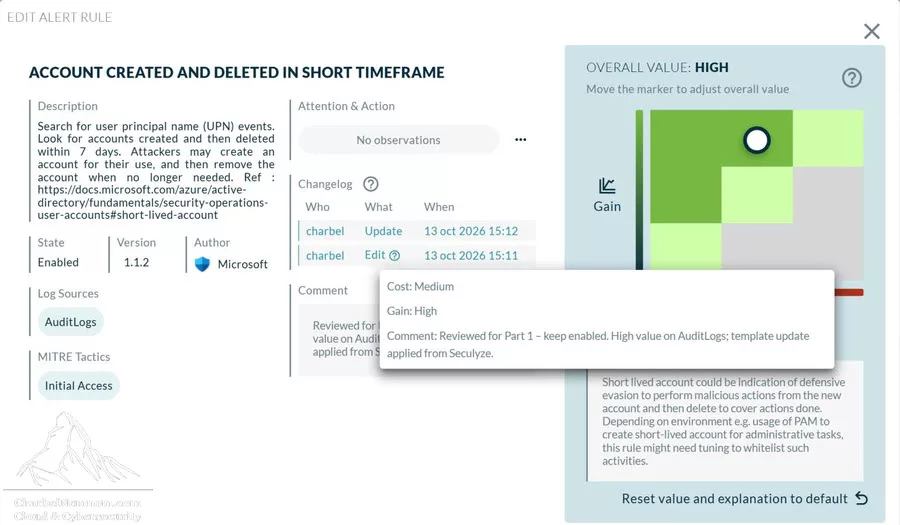Click the help icon beside Edit entry
900x525 pixels.
(394, 256)
